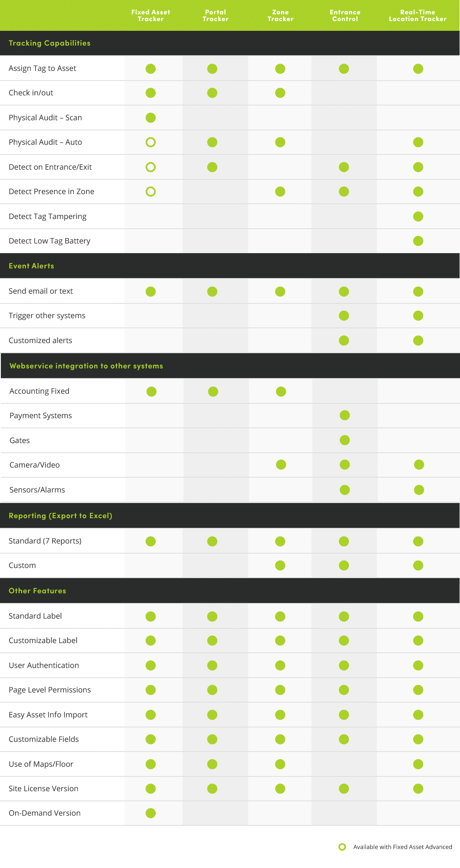Click the Payment Systems green dot

pyautogui.click(x=345, y=415)
